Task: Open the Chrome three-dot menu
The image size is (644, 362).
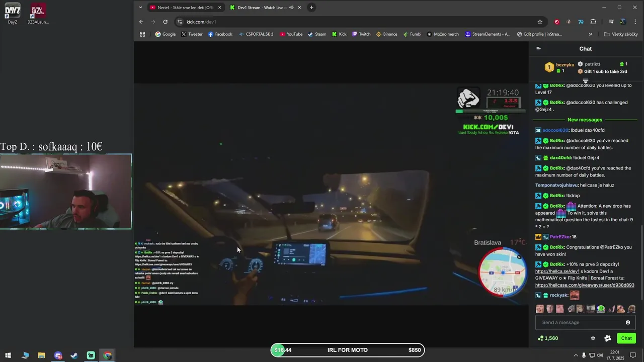Action: click(635, 22)
